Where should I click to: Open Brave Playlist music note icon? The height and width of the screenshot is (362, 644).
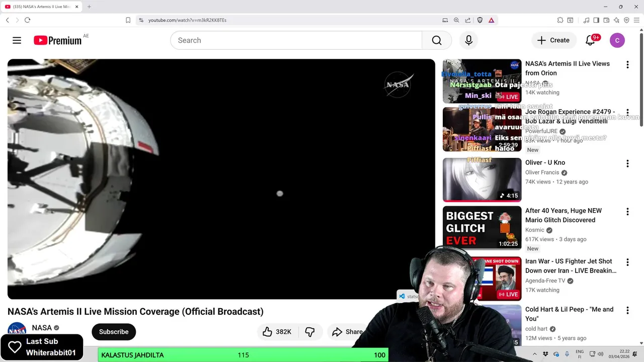pos(586,20)
